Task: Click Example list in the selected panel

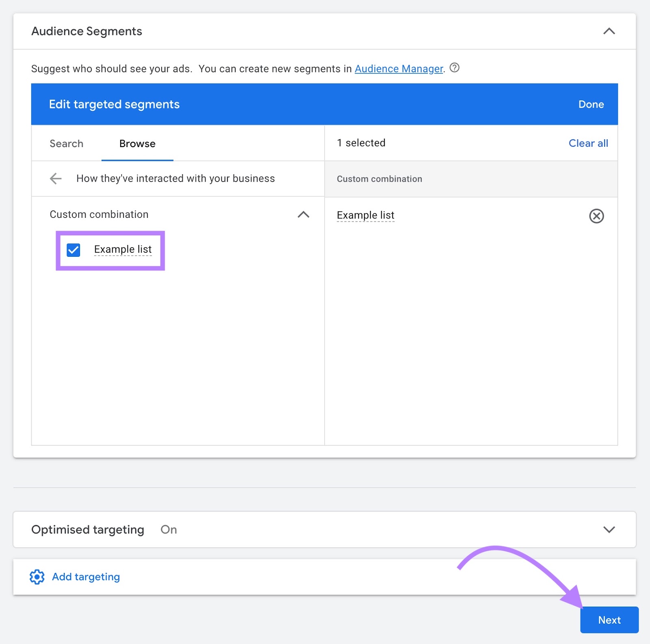Action: [365, 215]
